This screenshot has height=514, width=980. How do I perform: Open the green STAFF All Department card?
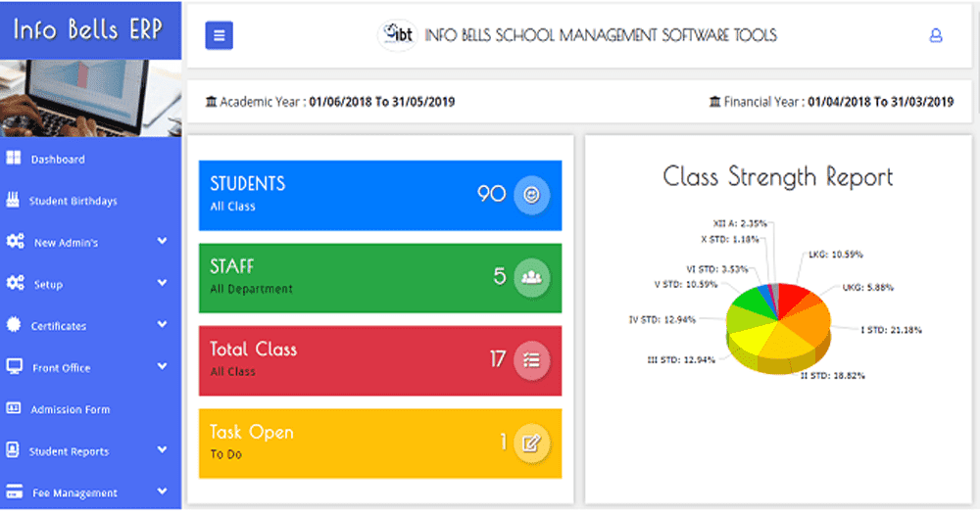(380, 278)
